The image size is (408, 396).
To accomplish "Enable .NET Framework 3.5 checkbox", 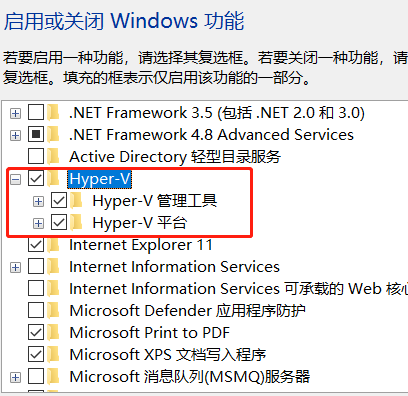I will click(36, 113).
